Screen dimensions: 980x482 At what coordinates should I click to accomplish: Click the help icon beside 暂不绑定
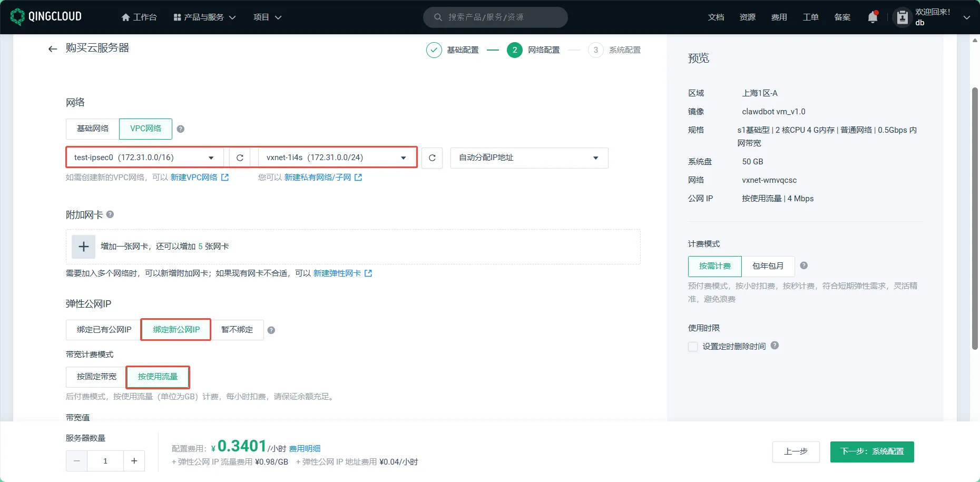point(271,330)
